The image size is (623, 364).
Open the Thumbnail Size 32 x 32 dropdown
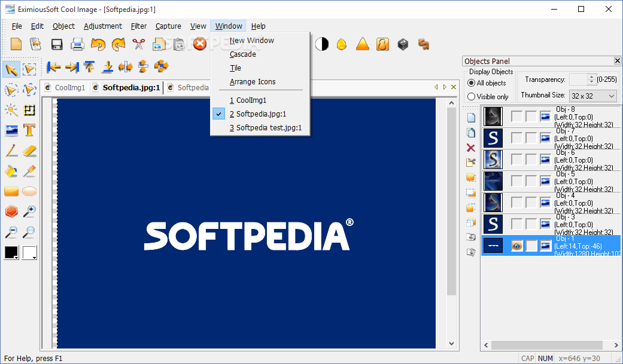(x=593, y=96)
